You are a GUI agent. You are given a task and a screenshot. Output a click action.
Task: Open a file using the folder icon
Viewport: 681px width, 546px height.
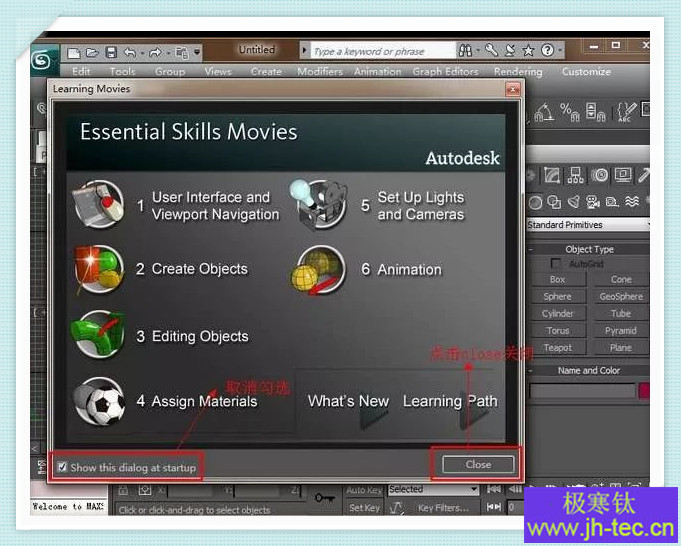pos(92,53)
